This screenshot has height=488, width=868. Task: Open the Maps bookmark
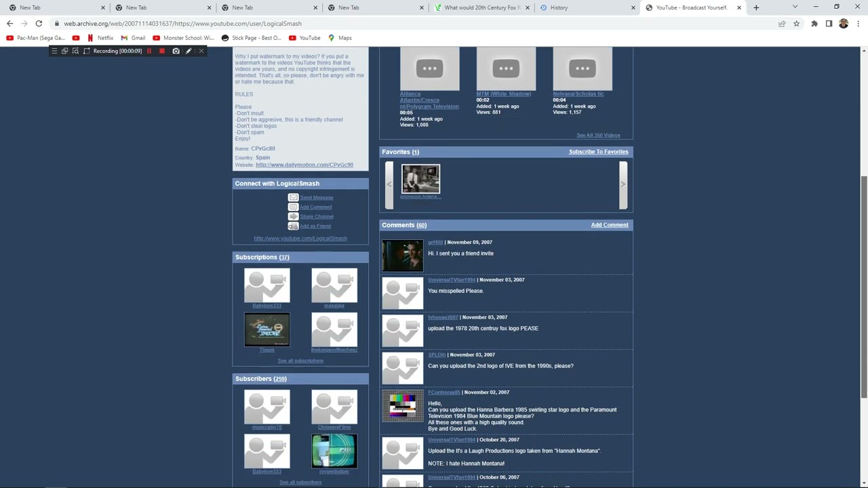tap(340, 38)
